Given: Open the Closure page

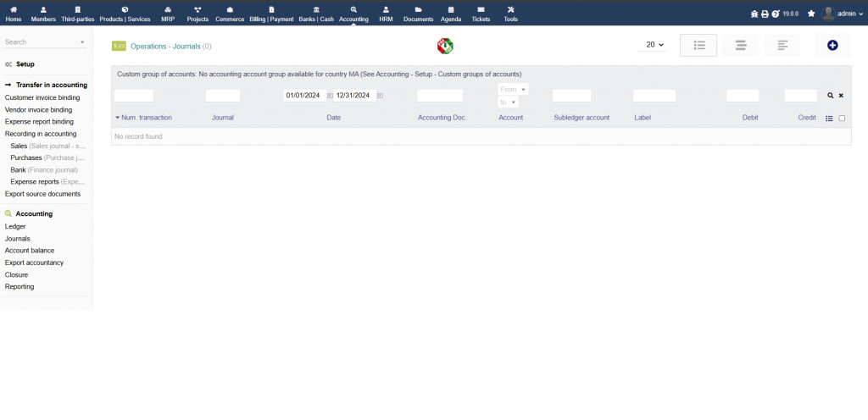Looking at the screenshot, I should click(x=16, y=274).
